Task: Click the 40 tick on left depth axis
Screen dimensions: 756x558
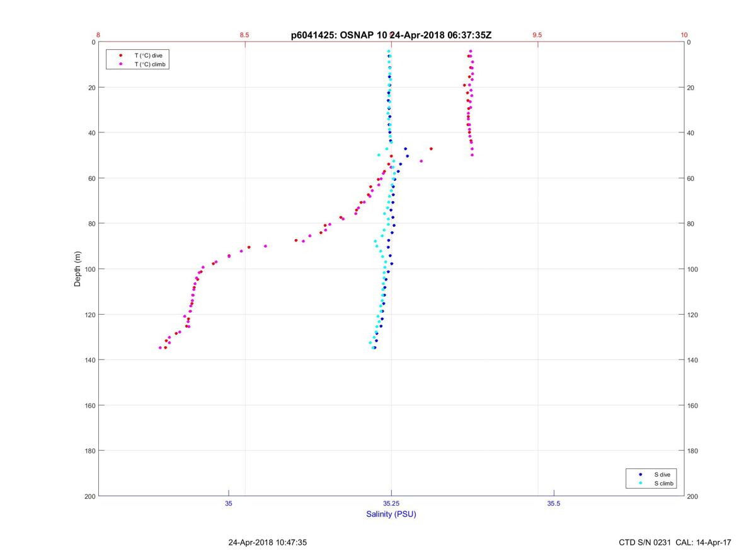Action: [91, 133]
